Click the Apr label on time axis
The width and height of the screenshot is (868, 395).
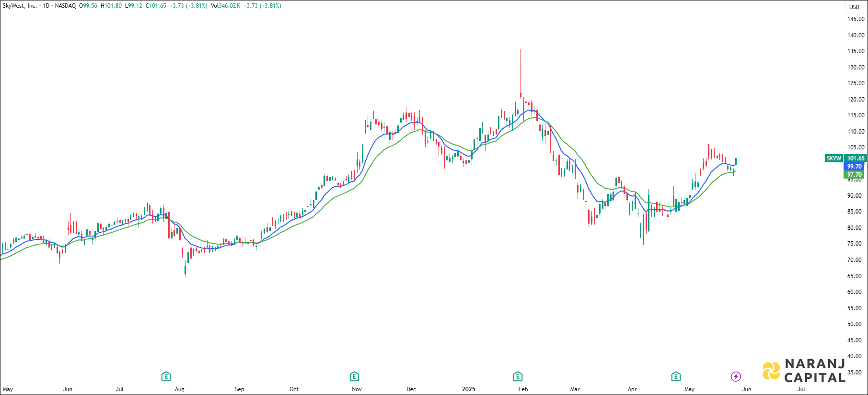(632, 389)
